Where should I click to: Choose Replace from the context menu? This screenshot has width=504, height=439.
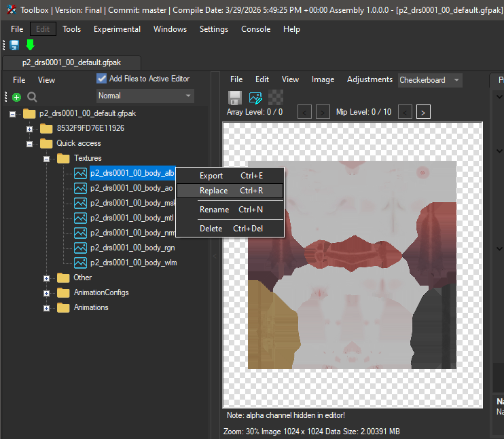pyautogui.click(x=230, y=191)
